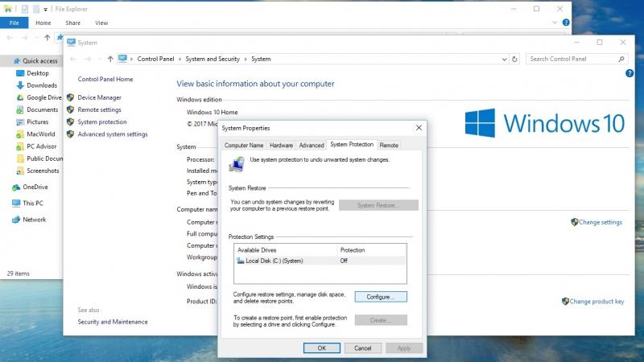644x362 pixels.
Task: Go to Control Panel Home
Action: pyautogui.click(x=105, y=79)
